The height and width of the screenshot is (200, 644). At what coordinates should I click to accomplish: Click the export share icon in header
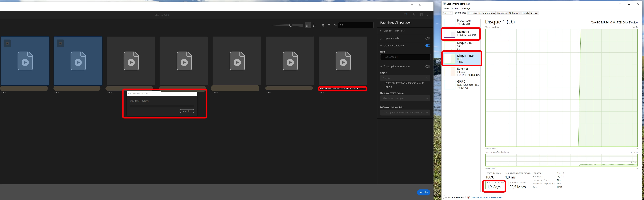click(413, 15)
